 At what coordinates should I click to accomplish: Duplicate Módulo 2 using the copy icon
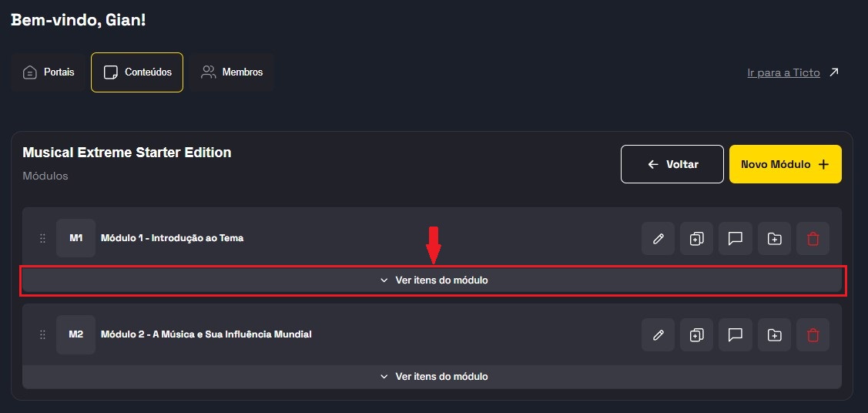point(696,335)
